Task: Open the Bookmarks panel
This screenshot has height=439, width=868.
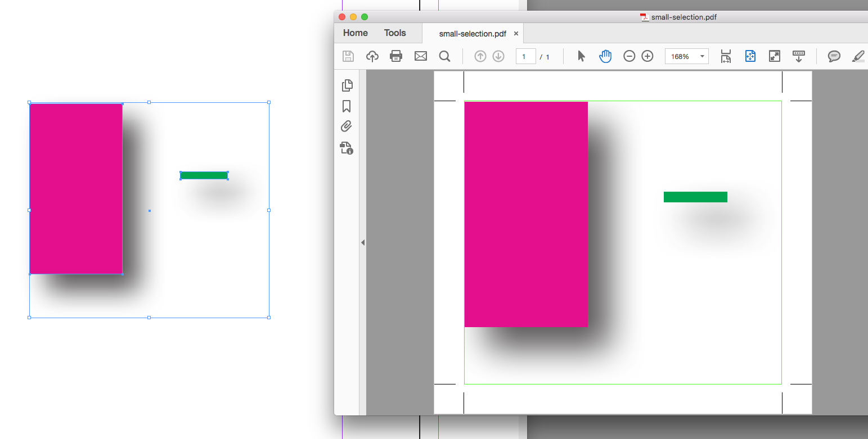Action: click(347, 106)
